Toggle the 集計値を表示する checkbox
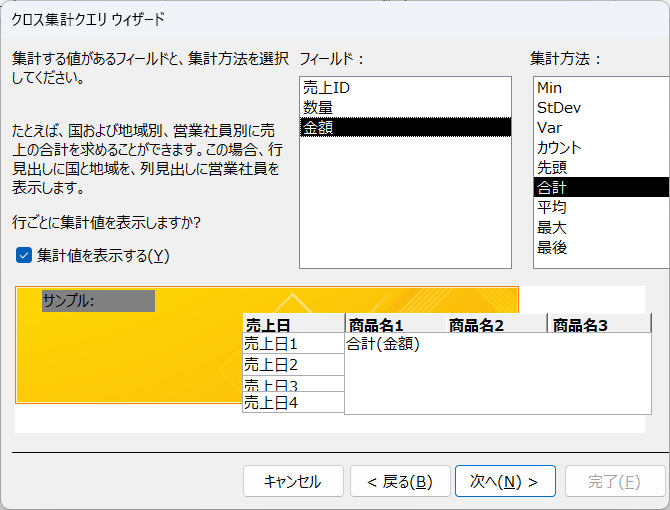 coord(24,255)
